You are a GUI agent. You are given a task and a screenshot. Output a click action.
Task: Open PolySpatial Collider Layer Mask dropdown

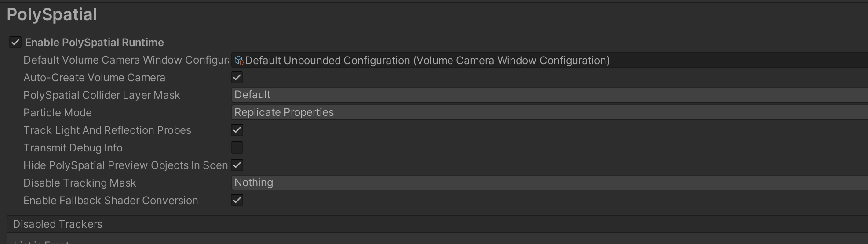click(x=549, y=95)
